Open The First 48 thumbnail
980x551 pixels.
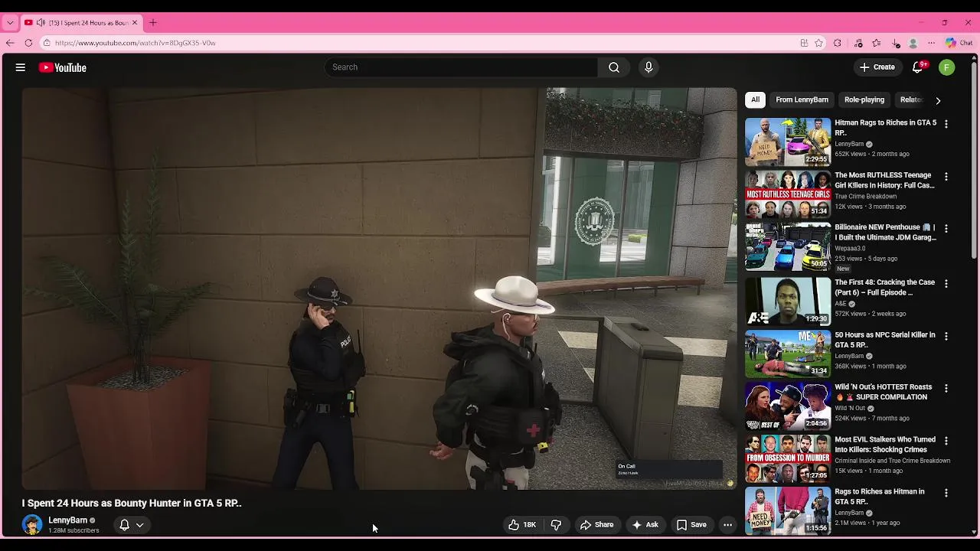click(788, 302)
